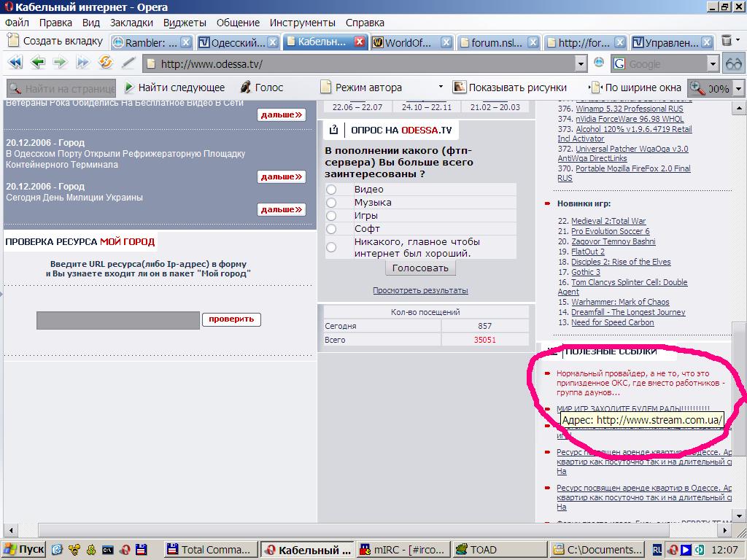747x560 pixels.
Task: Close the Rambler tab
Action: [x=186, y=42]
